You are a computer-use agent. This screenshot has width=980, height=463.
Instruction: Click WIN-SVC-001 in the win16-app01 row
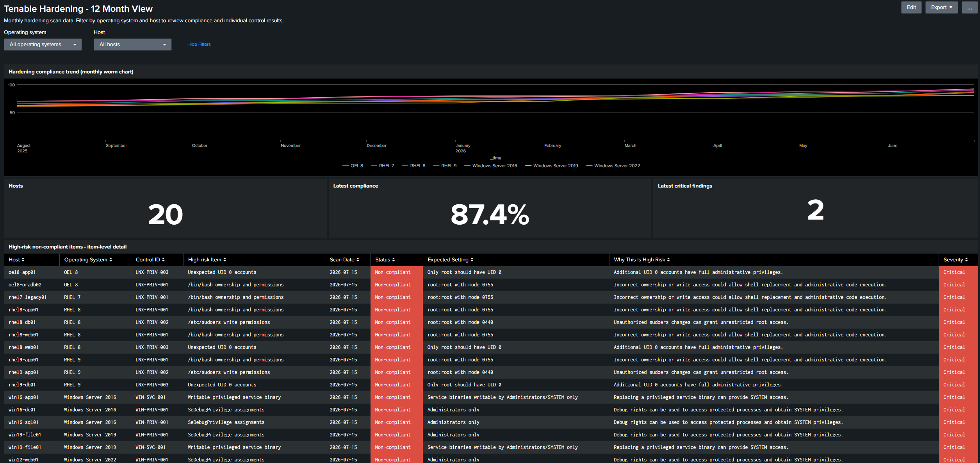pos(150,397)
